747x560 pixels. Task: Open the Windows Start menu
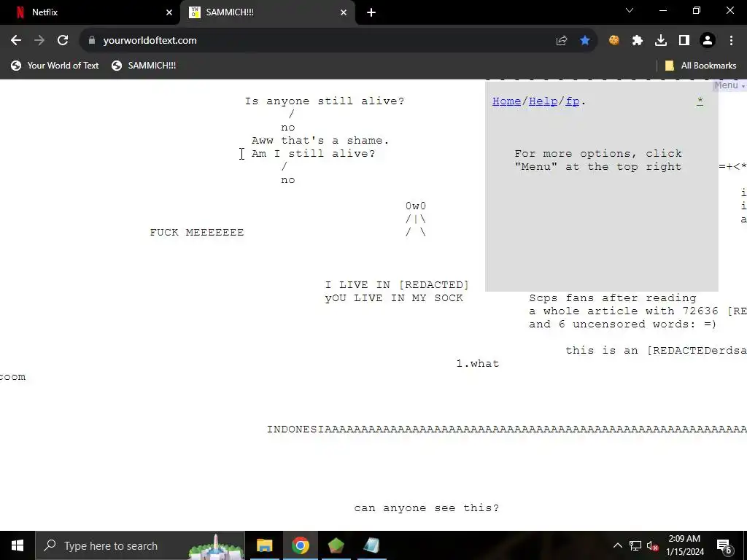(x=18, y=545)
